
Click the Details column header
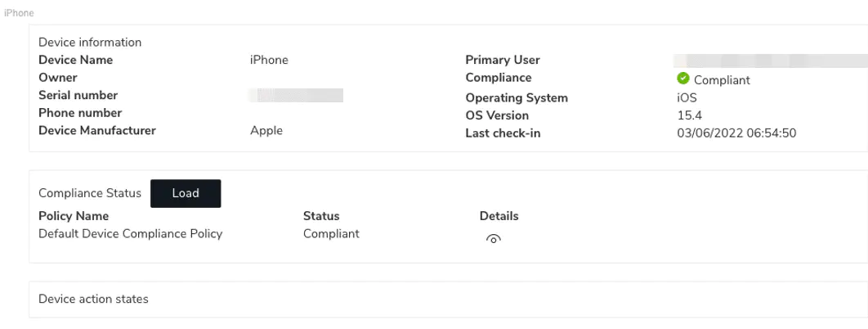click(499, 216)
